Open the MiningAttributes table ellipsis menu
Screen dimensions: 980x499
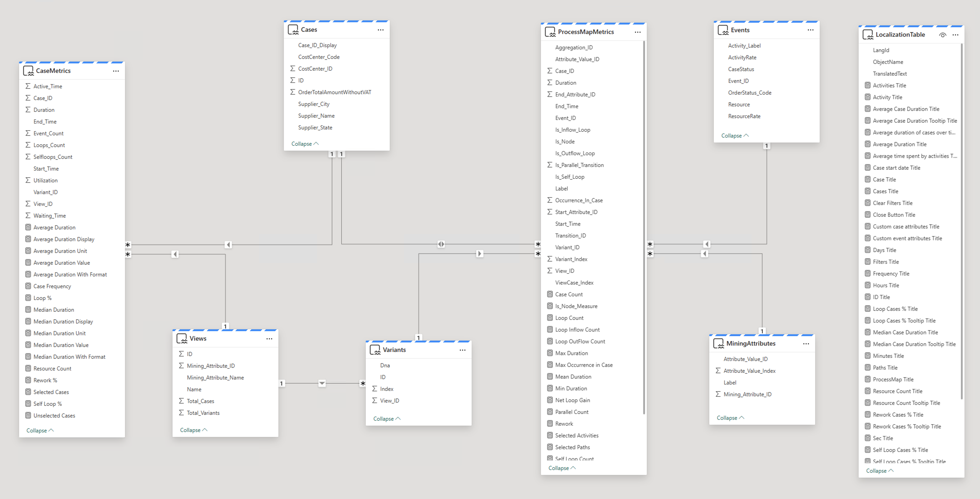[x=806, y=343]
